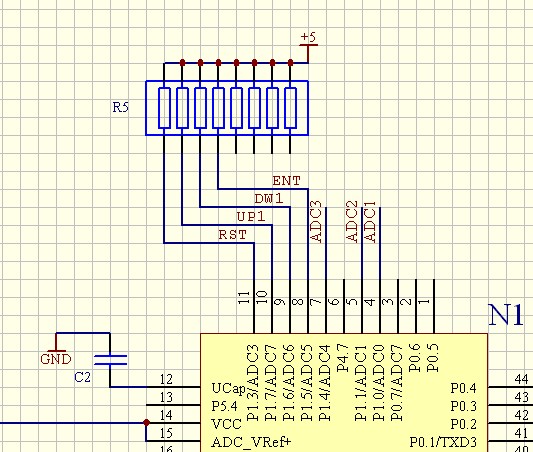Select the ADC1 net label
This screenshot has height=452, width=533.
(x=370, y=222)
